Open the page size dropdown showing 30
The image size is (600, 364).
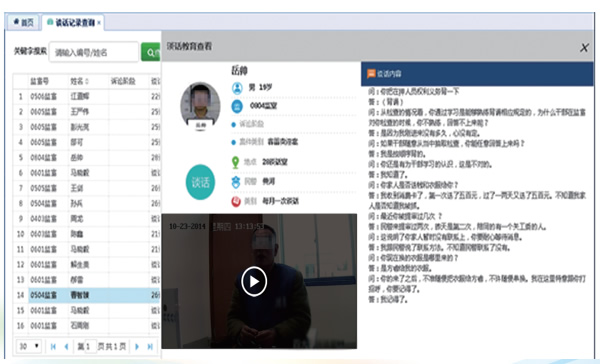click(29, 346)
